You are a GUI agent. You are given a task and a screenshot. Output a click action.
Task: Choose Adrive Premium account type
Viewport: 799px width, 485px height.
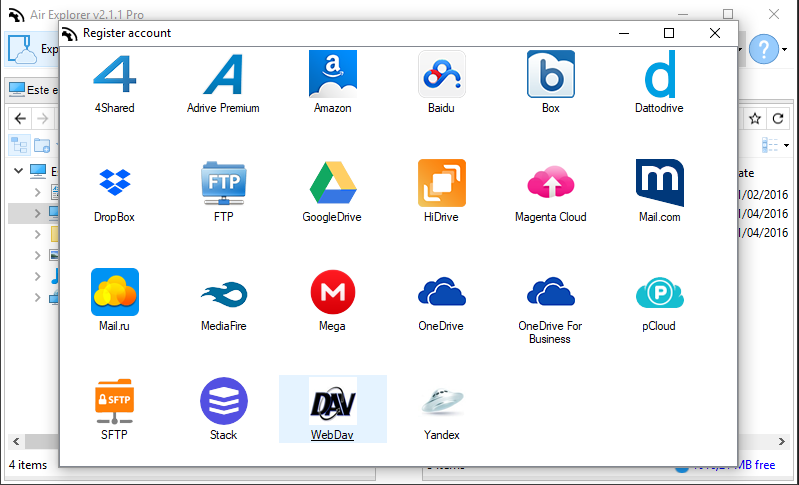click(223, 74)
